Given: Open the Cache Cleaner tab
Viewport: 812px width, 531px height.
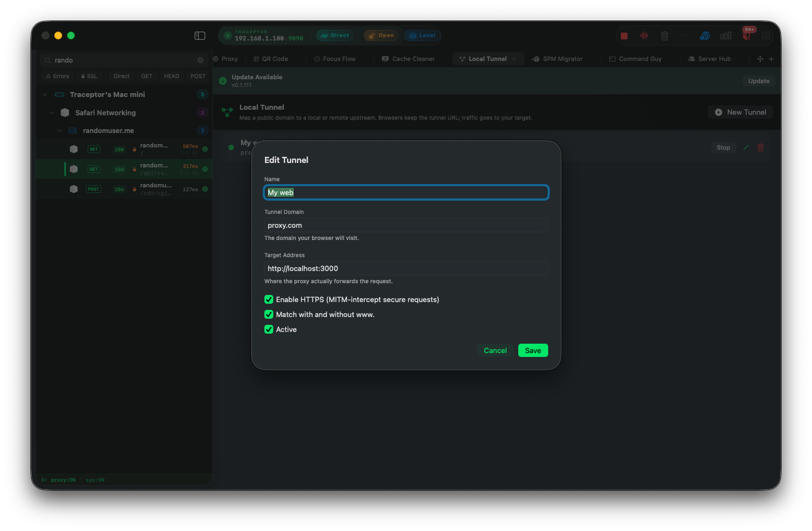Looking at the screenshot, I should 408,59.
